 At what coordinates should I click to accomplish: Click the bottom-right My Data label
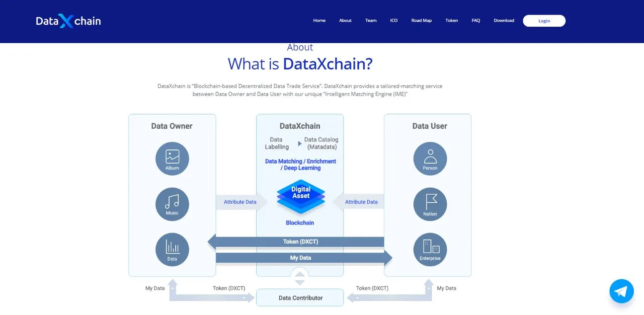point(447,288)
